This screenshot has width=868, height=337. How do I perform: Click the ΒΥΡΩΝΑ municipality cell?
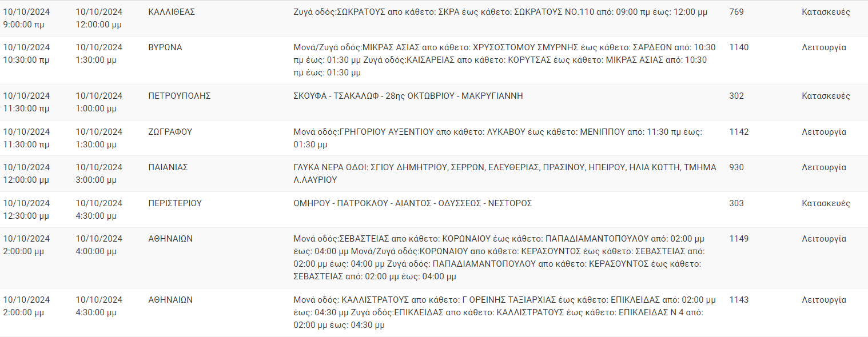[165, 47]
